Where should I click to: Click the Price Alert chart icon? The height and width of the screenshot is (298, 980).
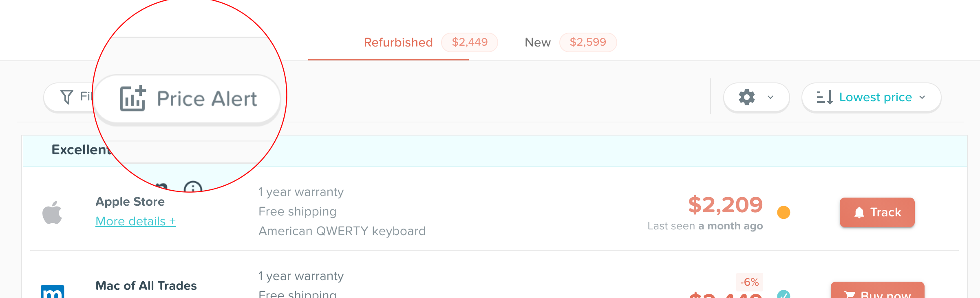133,98
